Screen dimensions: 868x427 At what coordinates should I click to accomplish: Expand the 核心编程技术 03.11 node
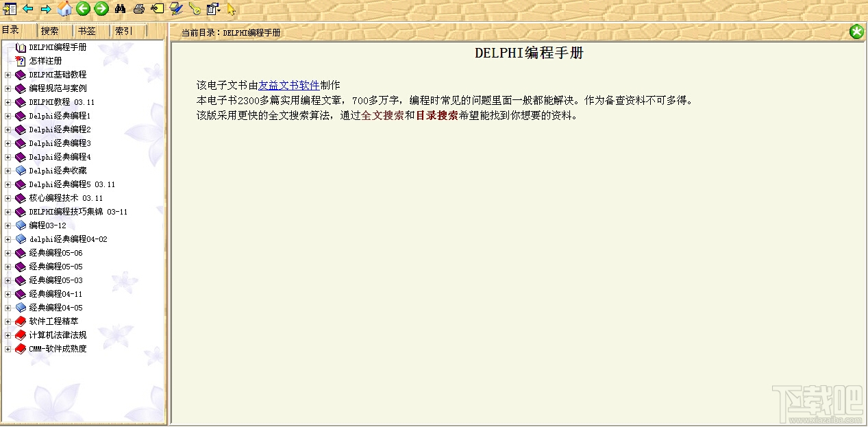8,198
